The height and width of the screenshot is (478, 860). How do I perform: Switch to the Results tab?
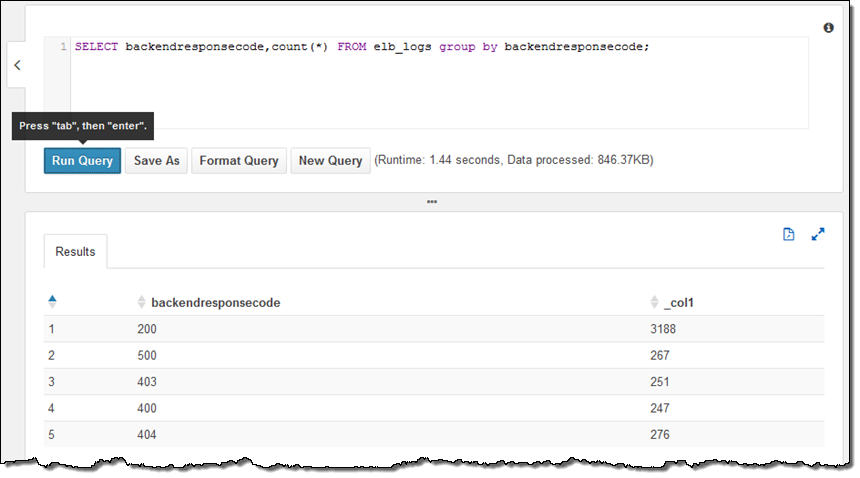75,252
